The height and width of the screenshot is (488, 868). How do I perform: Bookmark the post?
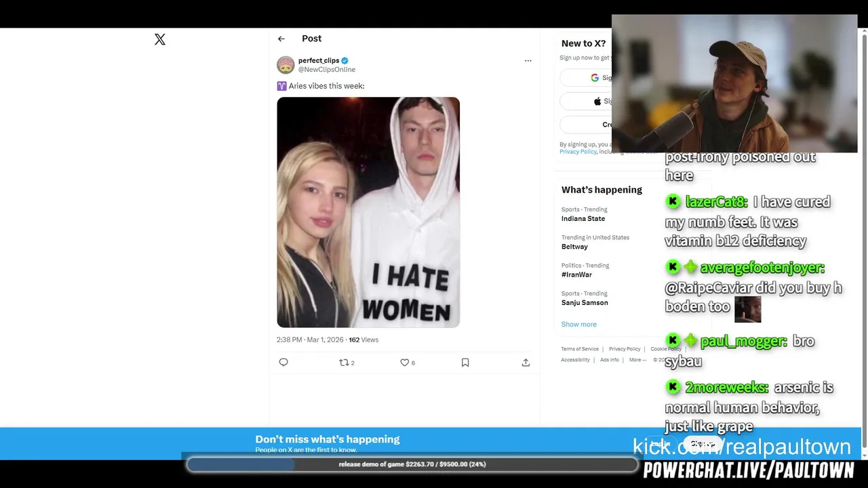click(465, 363)
